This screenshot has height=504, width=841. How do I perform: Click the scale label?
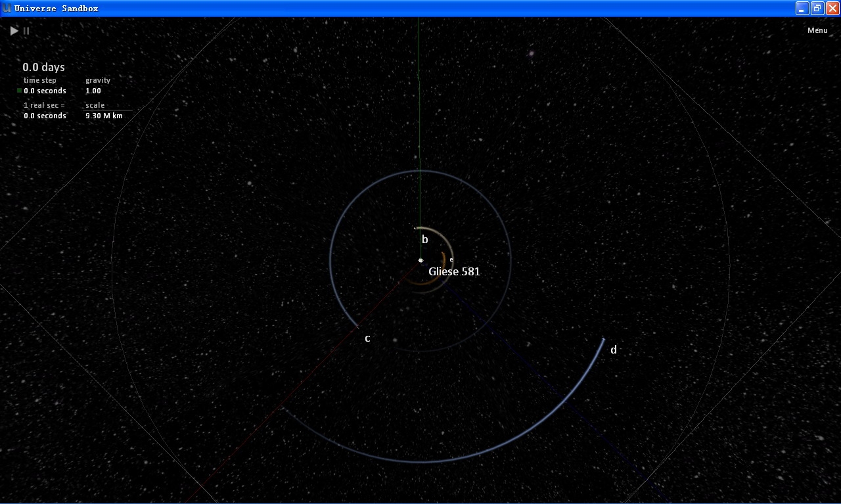pyautogui.click(x=95, y=105)
